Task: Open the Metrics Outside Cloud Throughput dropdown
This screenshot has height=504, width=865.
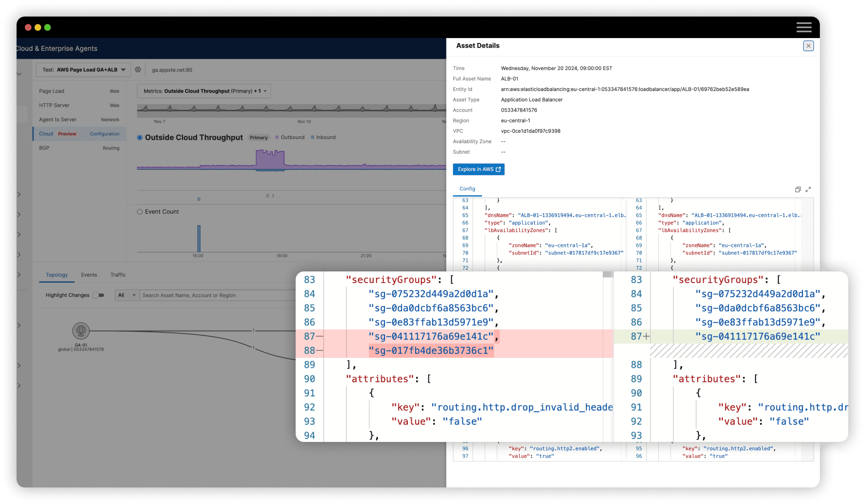Action: coord(204,91)
